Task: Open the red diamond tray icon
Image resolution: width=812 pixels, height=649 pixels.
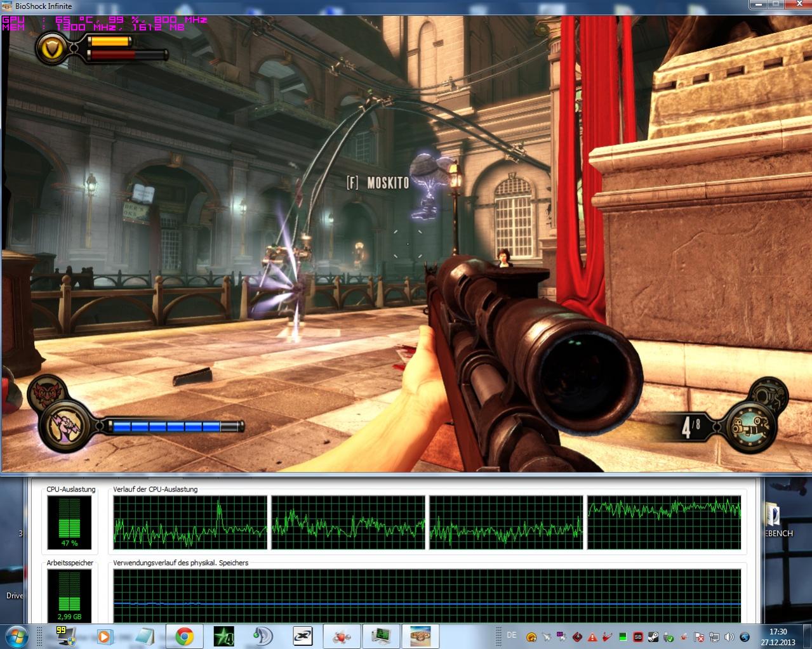Action: (x=577, y=637)
